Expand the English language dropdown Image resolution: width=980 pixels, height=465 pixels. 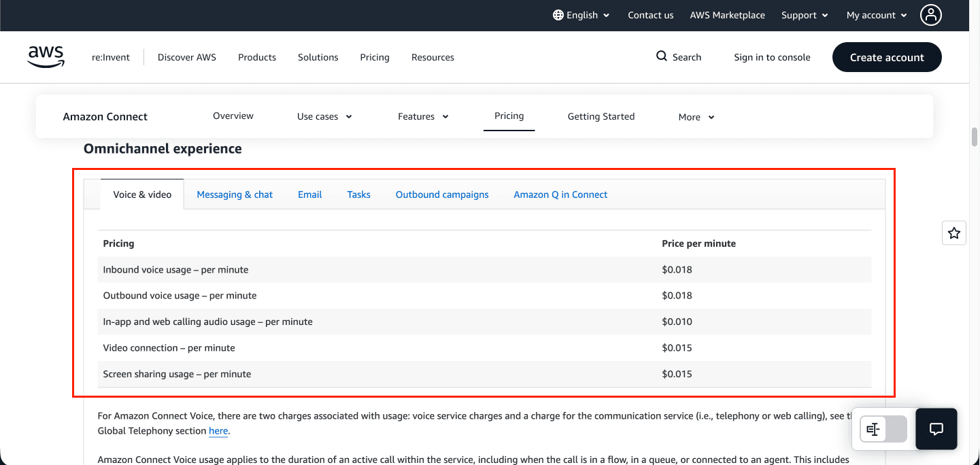(581, 15)
